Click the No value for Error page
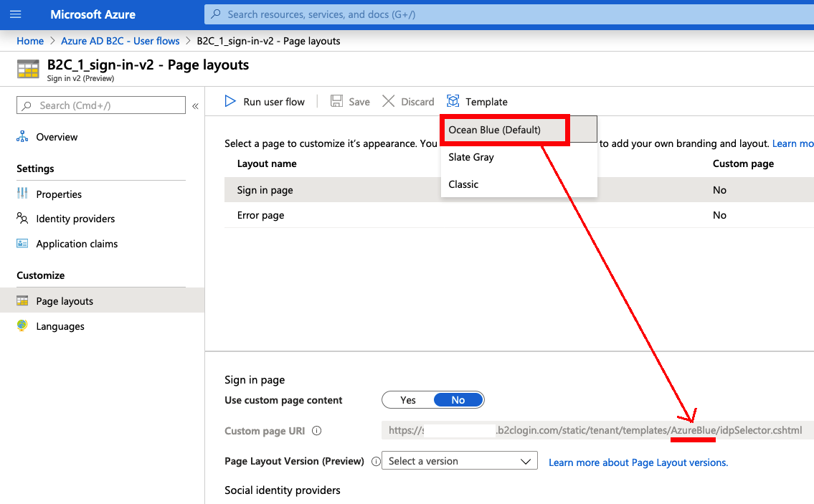This screenshot has width=814, height=504. coord(719,215)
